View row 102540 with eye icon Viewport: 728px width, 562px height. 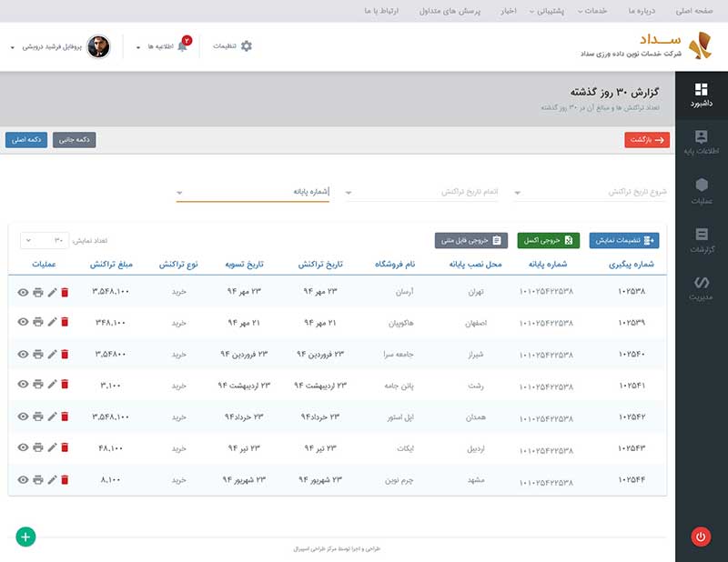pos(24,354)
